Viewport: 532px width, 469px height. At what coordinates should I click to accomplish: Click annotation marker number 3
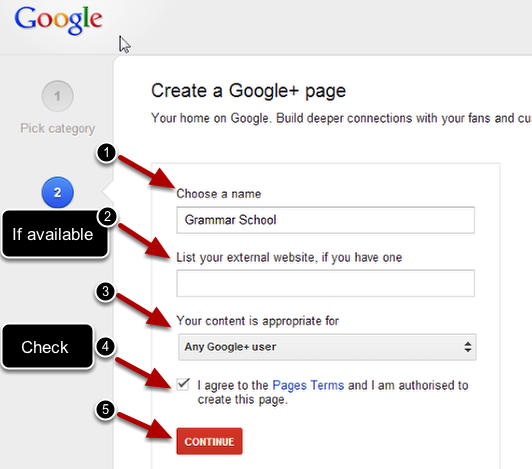point(106,292)
